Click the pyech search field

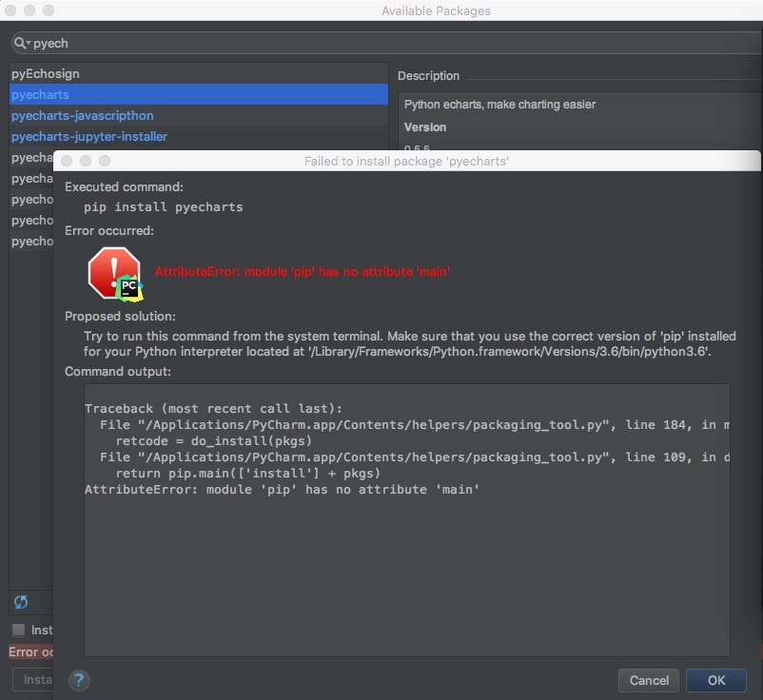(x=389, y=44)
